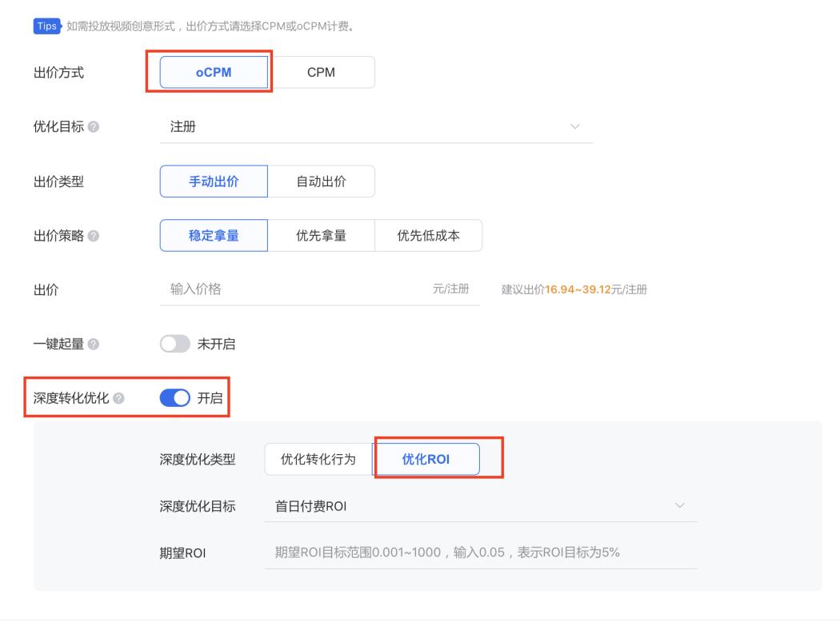Open the 深度优化目标 dropdown showing 首日付费ROI
The width and height of the screenshot is (840, 626).
481,506
